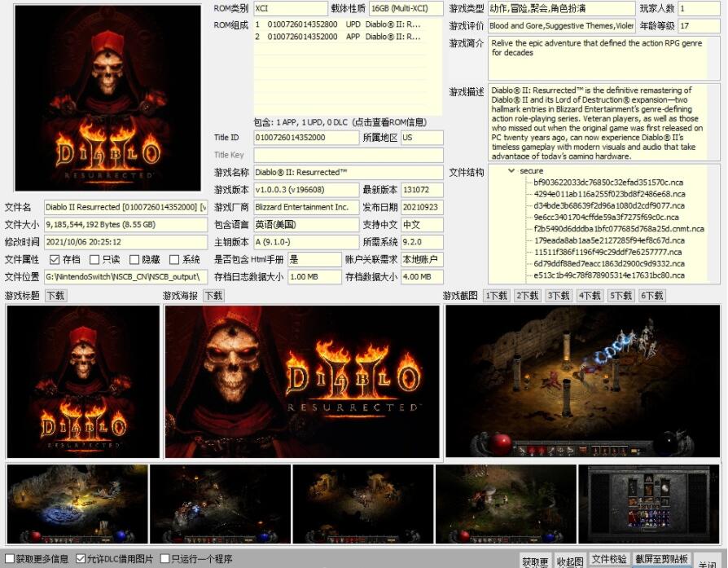
Task: Click the 存档日志数据大小 1.00 MB field
Action: click(x=315, y=277)
